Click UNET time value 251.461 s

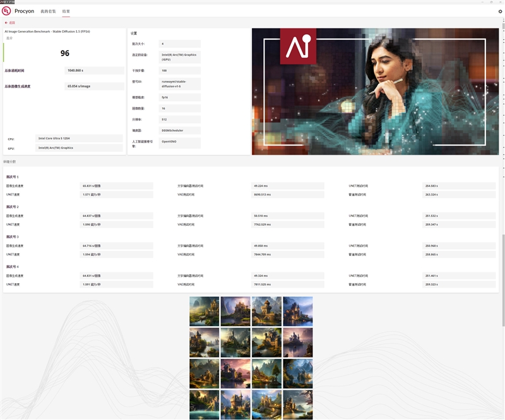click(x=459, y=276)
